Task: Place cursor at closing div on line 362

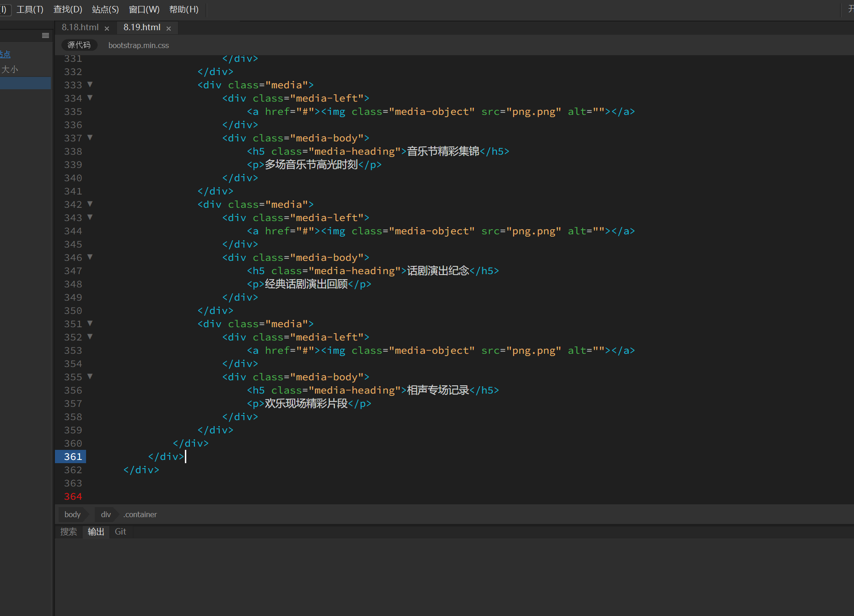Action: pyautogui.click(x=141, y=470)
